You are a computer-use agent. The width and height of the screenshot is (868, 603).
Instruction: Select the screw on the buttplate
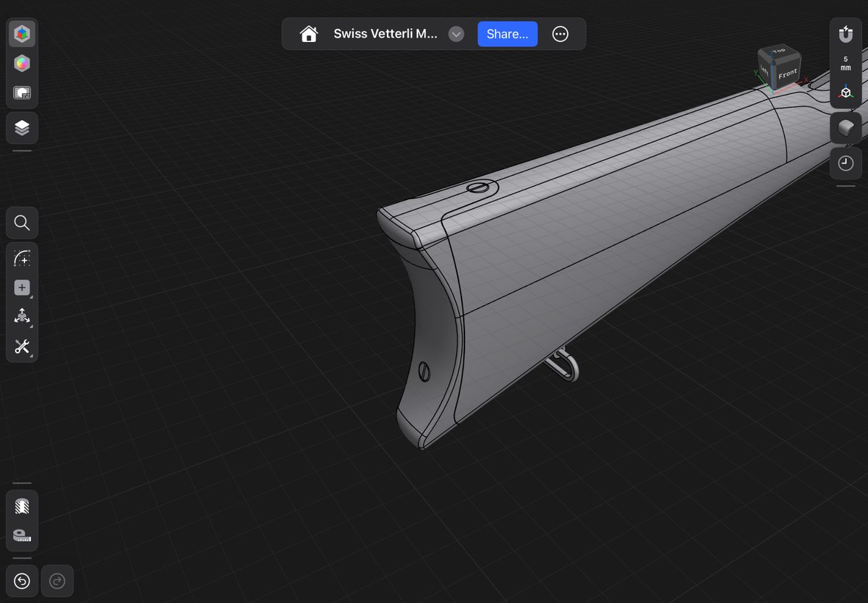(x=425, y=371)
